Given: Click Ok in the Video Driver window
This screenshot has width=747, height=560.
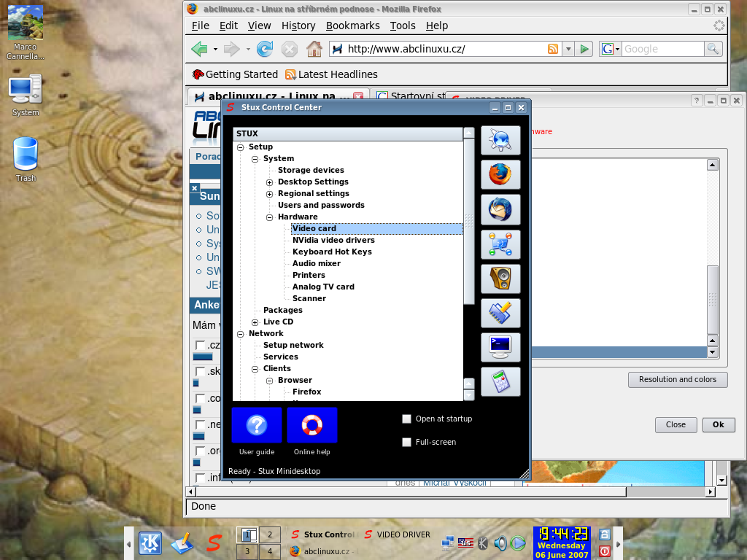Looking at the screenshot, I should click(x=719, y=425).
